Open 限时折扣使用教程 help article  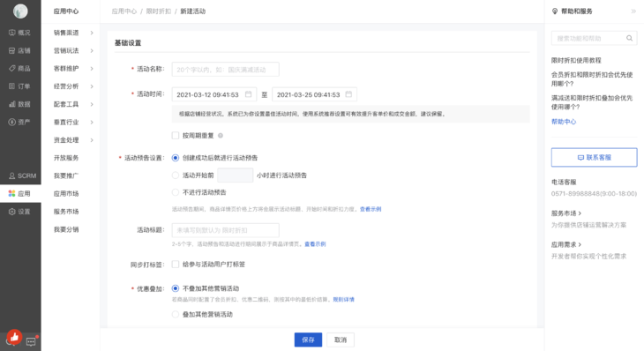(576, 60)
